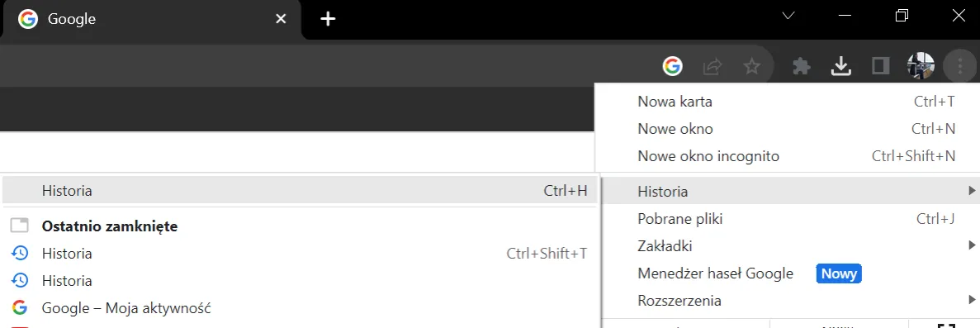Reopen Google – Moja aktywność page
The height and width of the screenshot is (328, 980).
point(300,308)
